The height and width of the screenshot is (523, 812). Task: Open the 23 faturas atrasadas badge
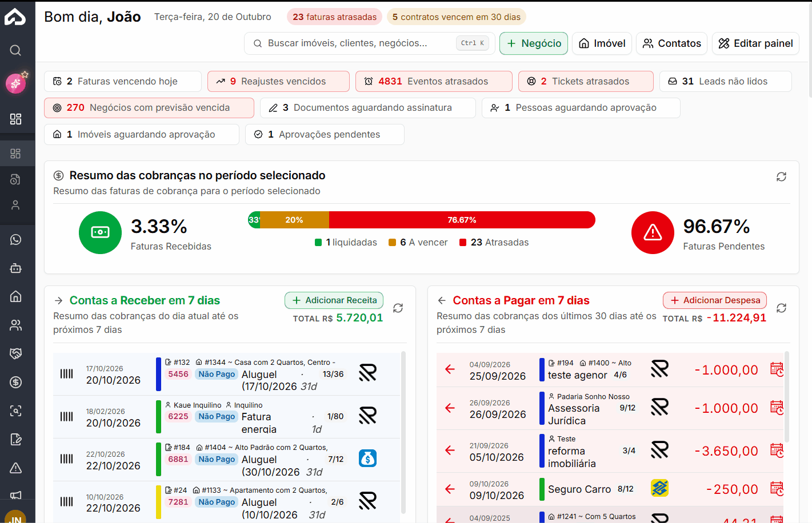pyautogui.click(x=335, y=17)
